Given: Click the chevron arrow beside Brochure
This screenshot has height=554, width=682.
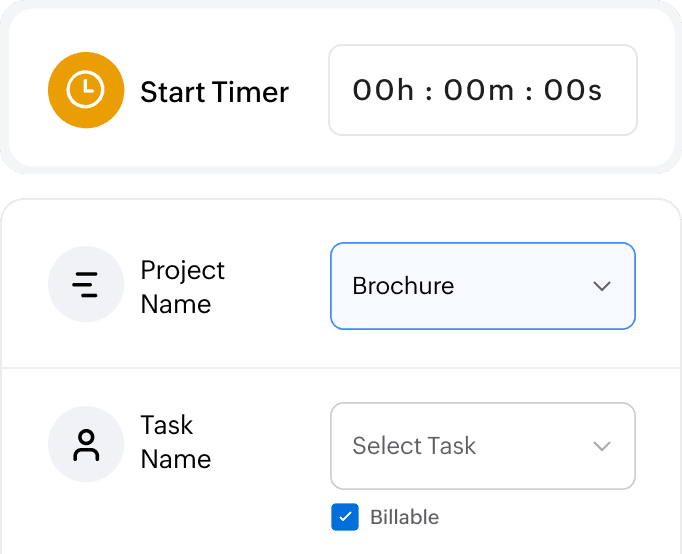Looking at the screenshot, I should click(601, 286).
